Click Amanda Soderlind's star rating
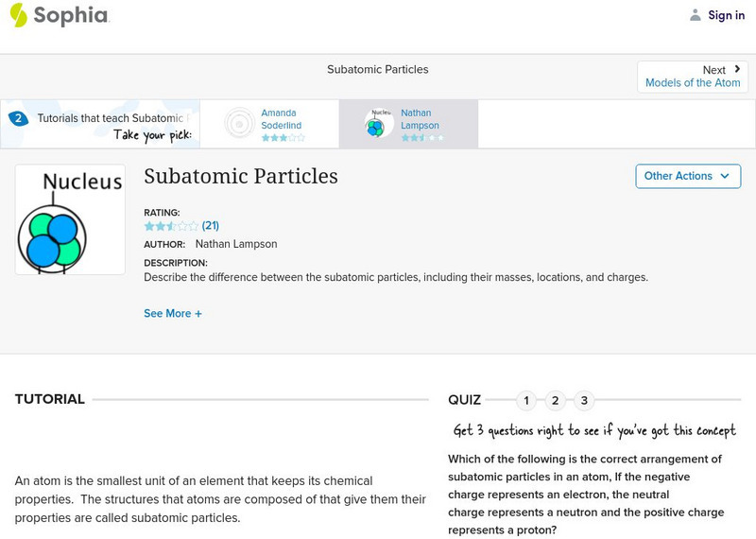 [x=283, y=138]
